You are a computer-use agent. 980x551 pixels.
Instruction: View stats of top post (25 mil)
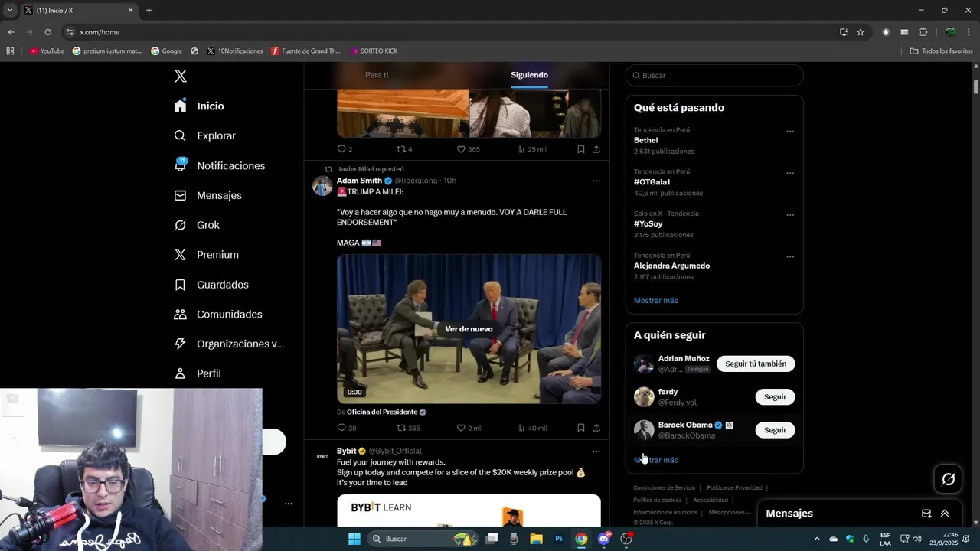coord(531,149)
